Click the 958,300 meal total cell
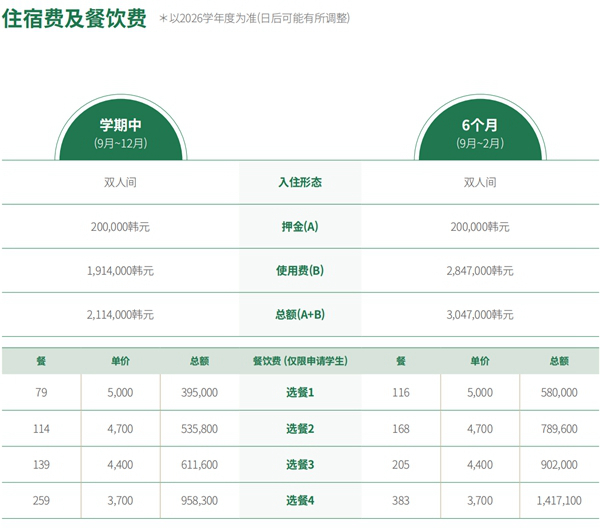The image size is (600, 531). click(200, 501)
